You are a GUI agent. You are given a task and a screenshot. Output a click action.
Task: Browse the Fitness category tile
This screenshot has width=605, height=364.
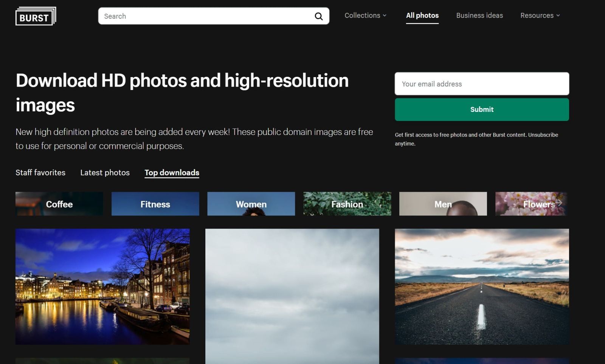tap(155, 204)
